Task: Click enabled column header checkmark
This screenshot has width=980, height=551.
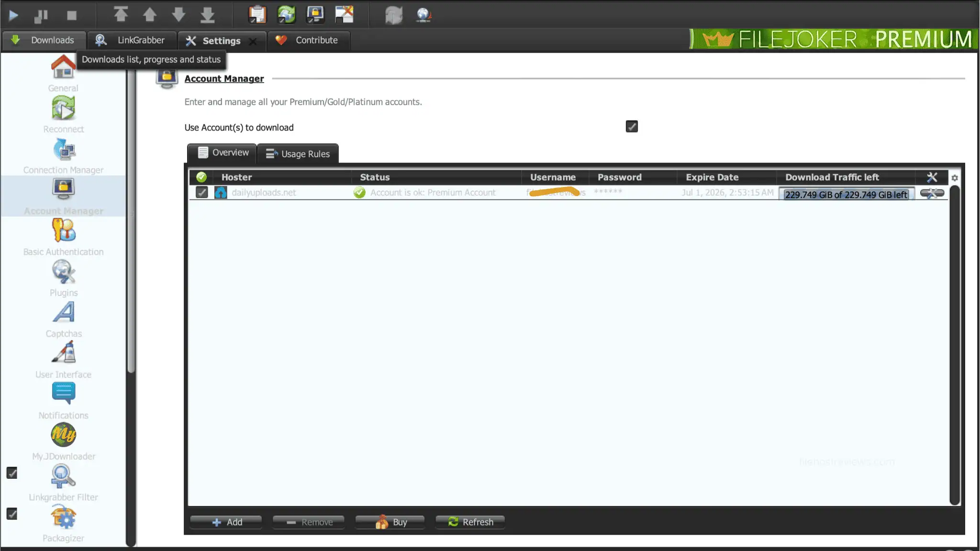Action: [201, 177]
